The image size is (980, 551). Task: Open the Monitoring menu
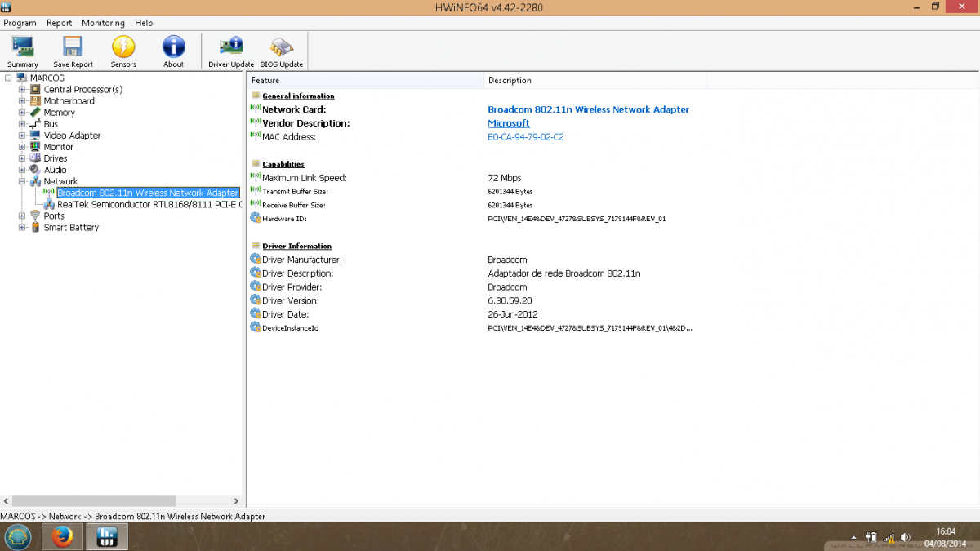[103, 23]
